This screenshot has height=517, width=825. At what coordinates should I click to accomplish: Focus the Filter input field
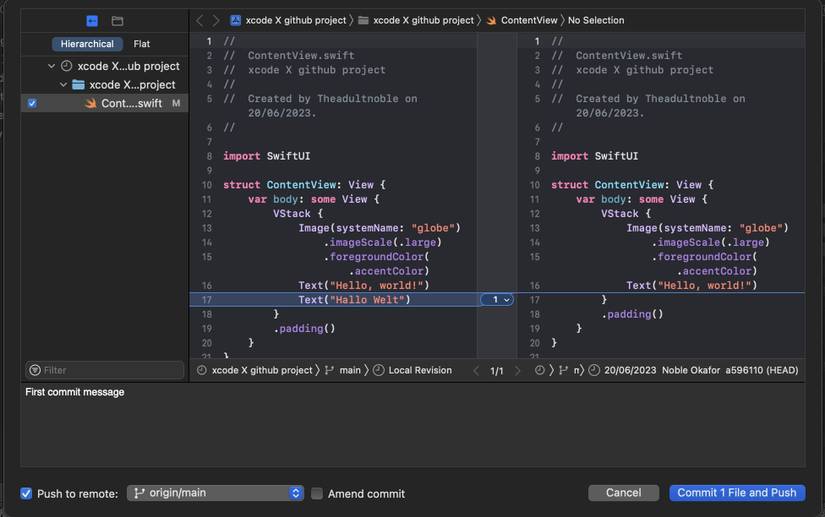(105, 370)
